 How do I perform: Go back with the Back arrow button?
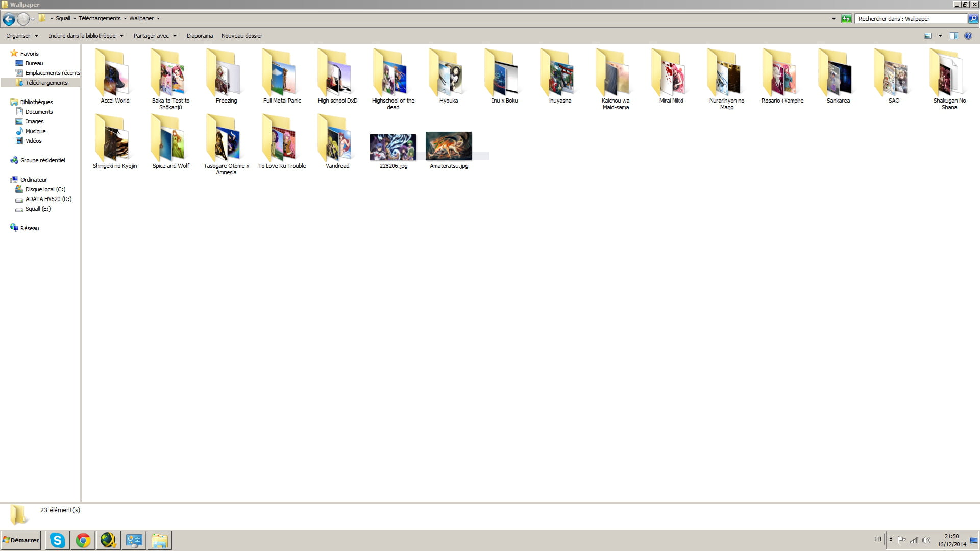click(x=9, y=19)
